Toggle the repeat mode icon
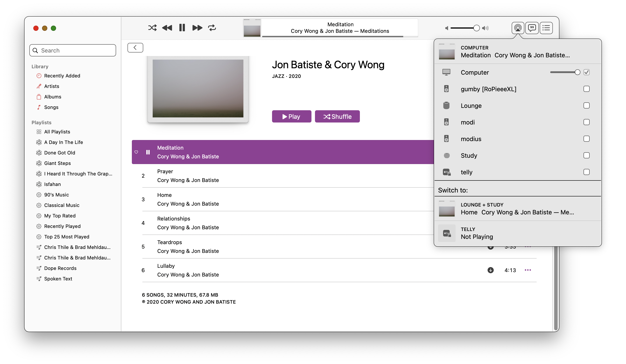This screenshot has width=626, height=364. coord(212,28)
